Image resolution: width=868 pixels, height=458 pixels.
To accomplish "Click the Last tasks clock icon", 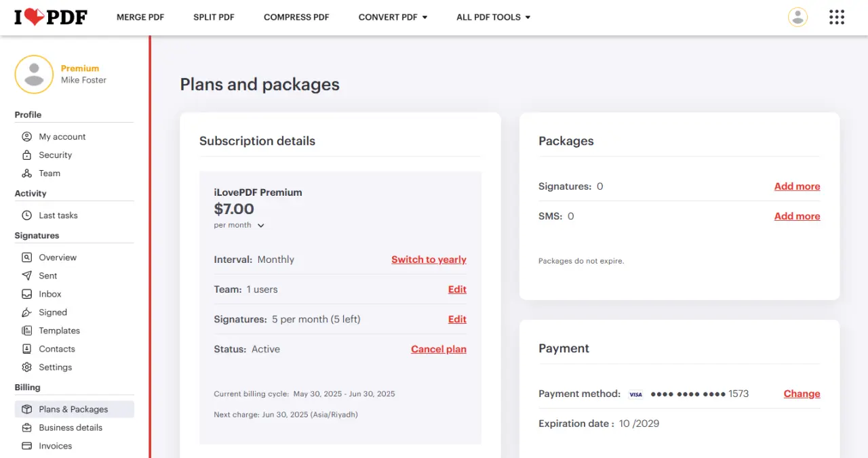I will coord(27,215).
